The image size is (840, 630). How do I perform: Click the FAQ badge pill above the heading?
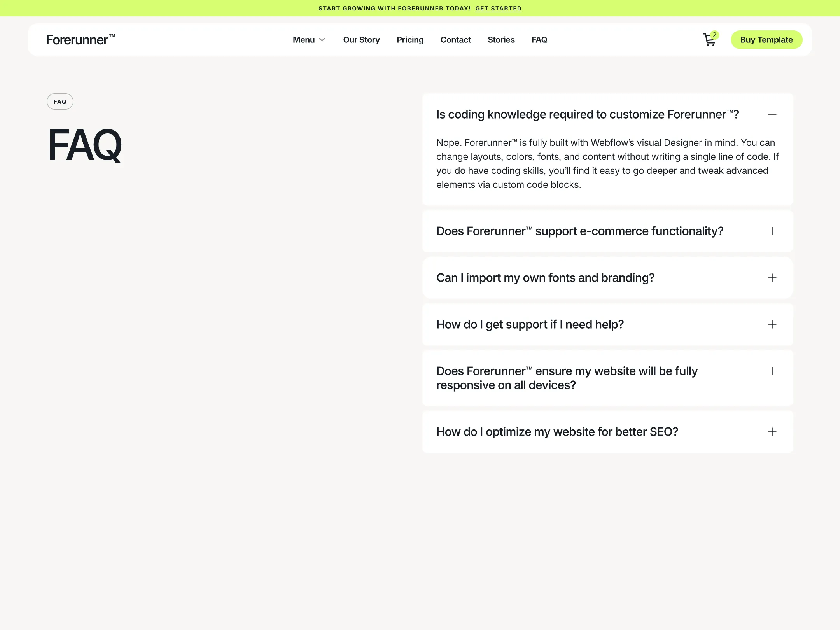point(60,101)
